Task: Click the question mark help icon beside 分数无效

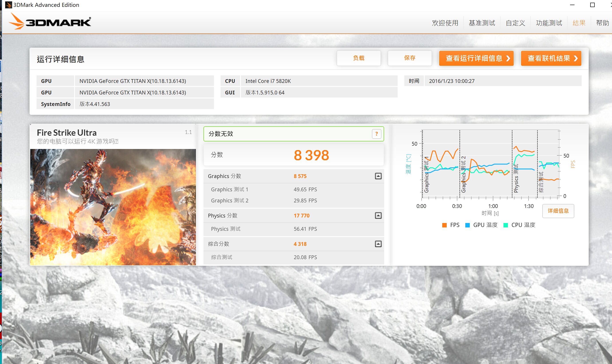Action: 376,134
